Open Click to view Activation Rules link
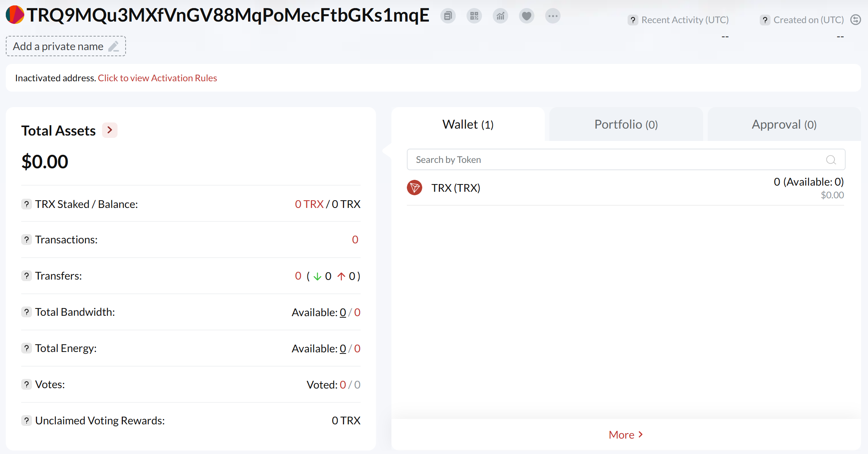Screen dimensions: 868x454 click(x=157, y=78)
